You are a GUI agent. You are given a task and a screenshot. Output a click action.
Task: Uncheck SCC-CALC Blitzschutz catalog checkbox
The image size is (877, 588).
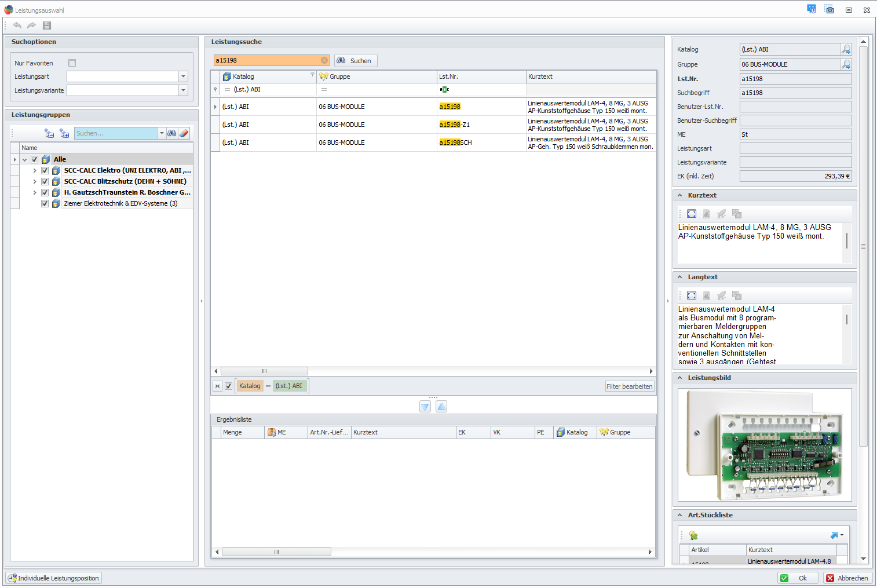(45, 181)
